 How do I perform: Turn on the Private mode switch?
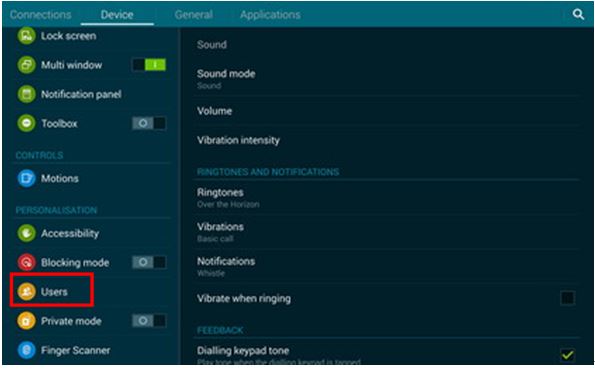[149, 321]
